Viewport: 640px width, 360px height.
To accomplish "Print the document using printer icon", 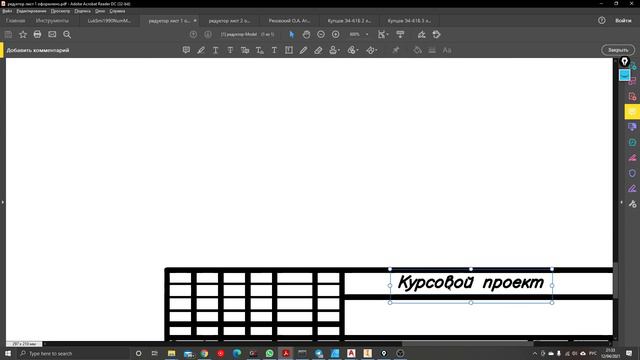I will click(x=38, y=35).
